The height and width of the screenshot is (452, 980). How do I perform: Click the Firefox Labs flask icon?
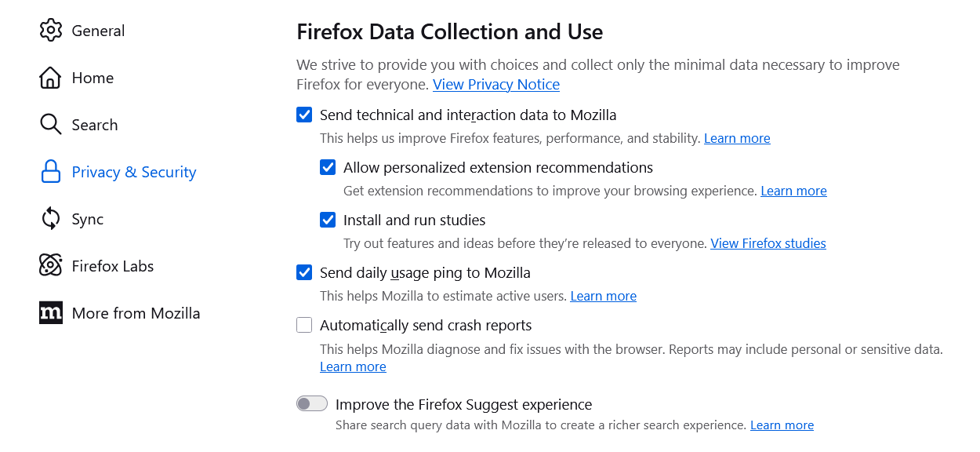point(50,265)
